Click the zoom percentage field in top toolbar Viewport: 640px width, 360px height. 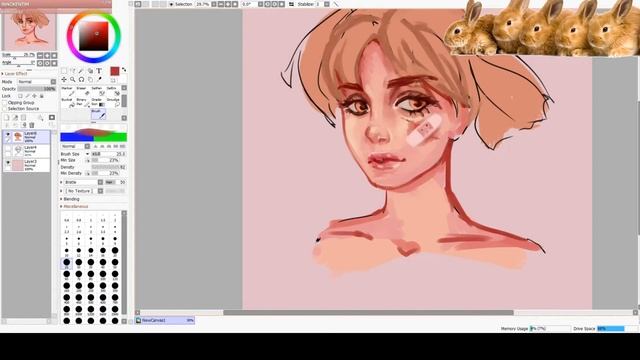click(x=203, y=4)
